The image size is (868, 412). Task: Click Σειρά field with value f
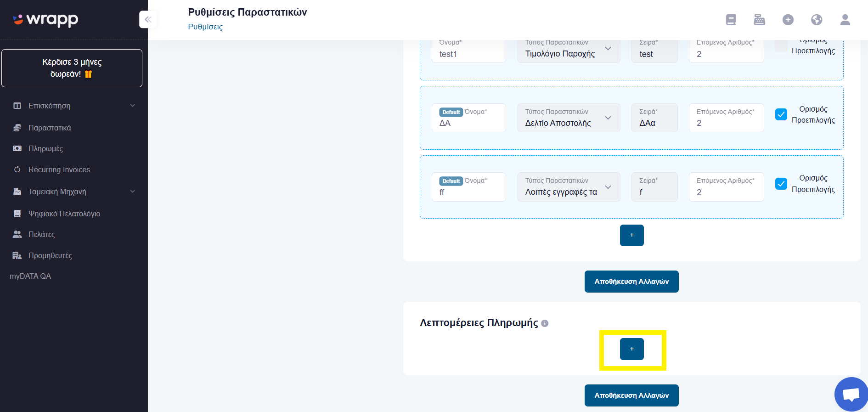pyautogui.click(x=655, y=187)
